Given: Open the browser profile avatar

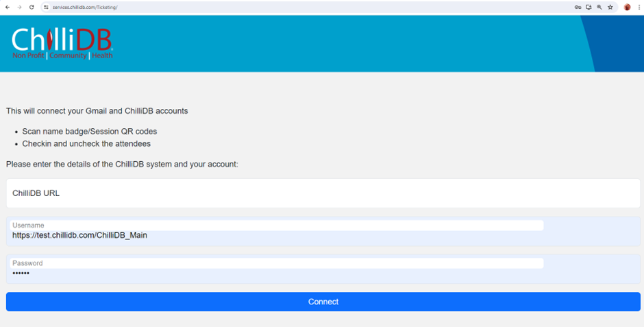Looking at the screenshot, I should click(x=627, y=7).
